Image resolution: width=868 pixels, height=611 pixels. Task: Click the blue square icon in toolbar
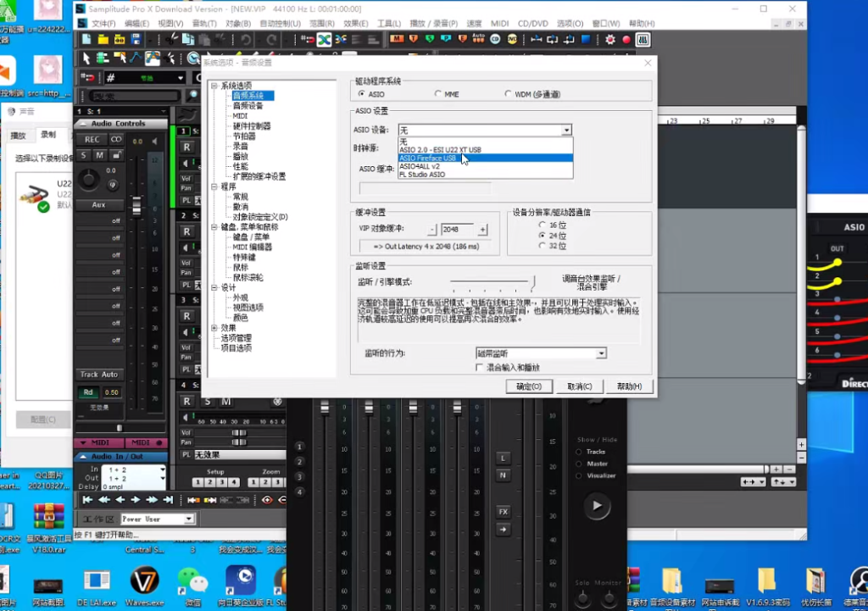point(586,39)
